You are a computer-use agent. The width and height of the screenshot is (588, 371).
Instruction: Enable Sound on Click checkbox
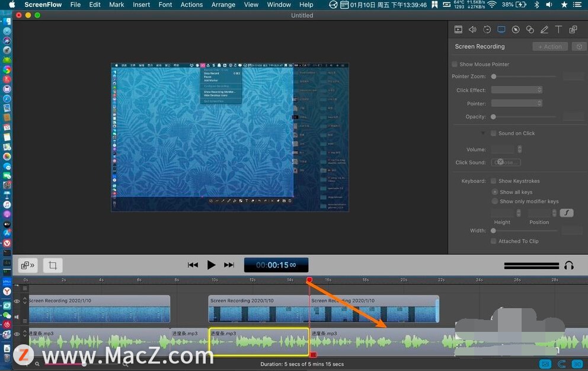(x=494, y=133)
